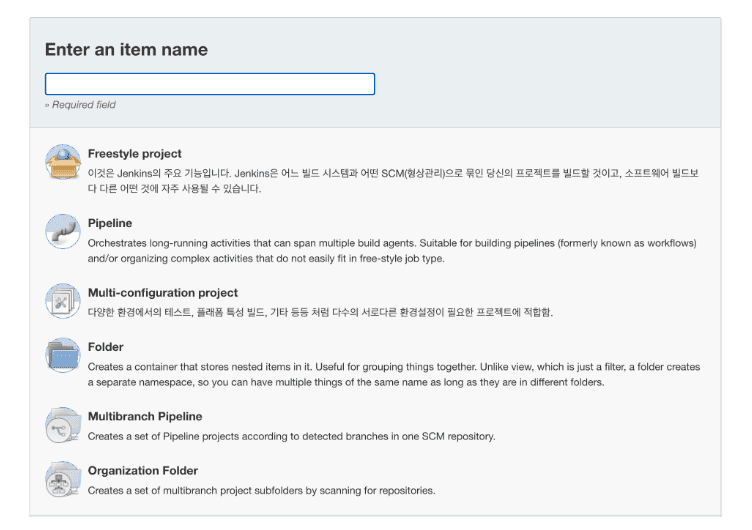
Task: Click the Organization Folder hierarchy icon
Action: click(x=63, y=479)
